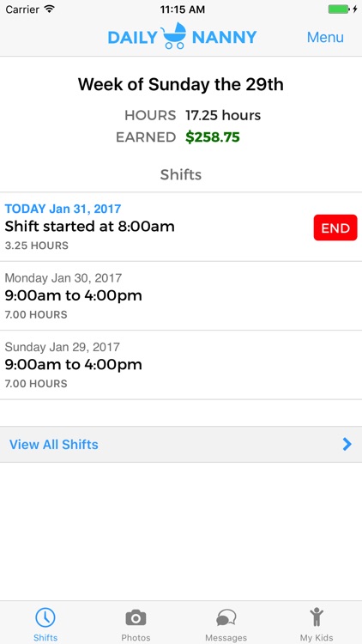Tap the clock icon for Shifts

(x=45, y=617)
